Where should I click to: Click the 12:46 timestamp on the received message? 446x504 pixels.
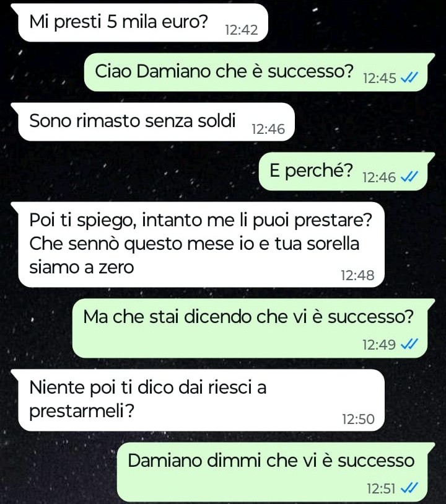click(x=268, y=129)
